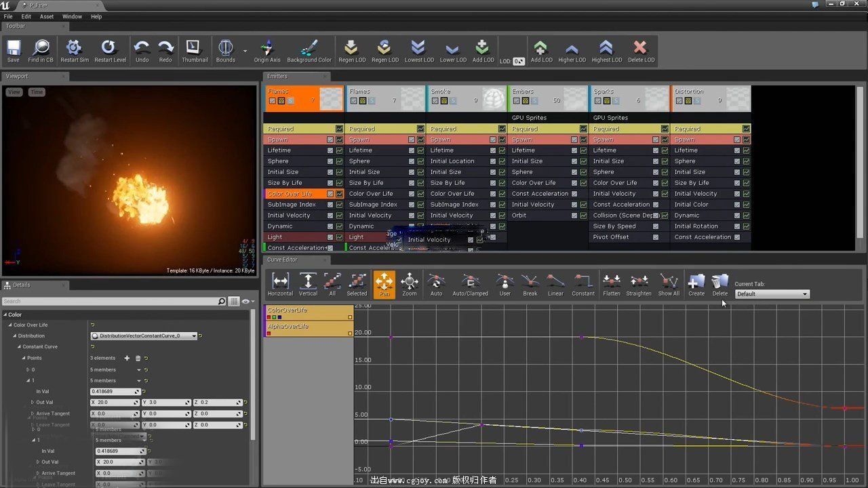The height and width of the screenshot is (488, 868).
Task: Toggle Pivot Offset checkbox in Sparks emitter
Action: pos(656,237)
